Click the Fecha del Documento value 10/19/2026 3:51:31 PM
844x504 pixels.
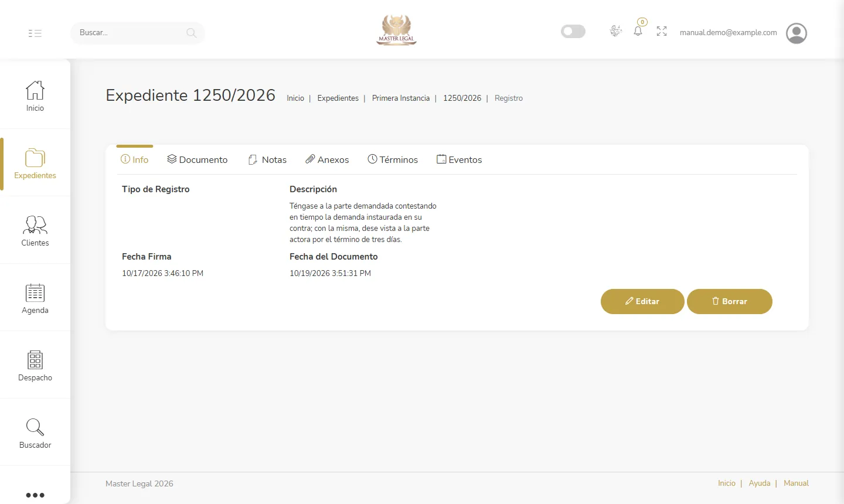(330, 274)
